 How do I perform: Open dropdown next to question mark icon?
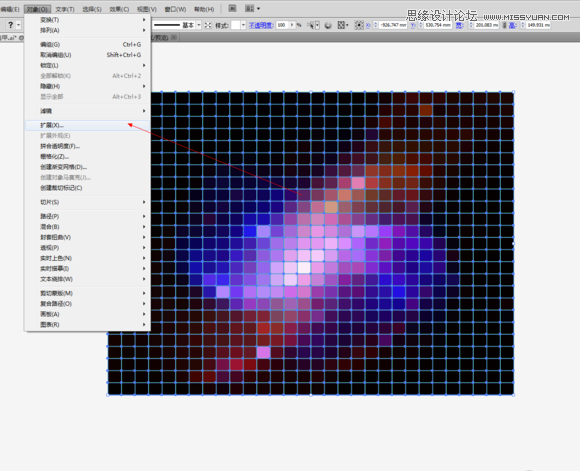[18, 25]
